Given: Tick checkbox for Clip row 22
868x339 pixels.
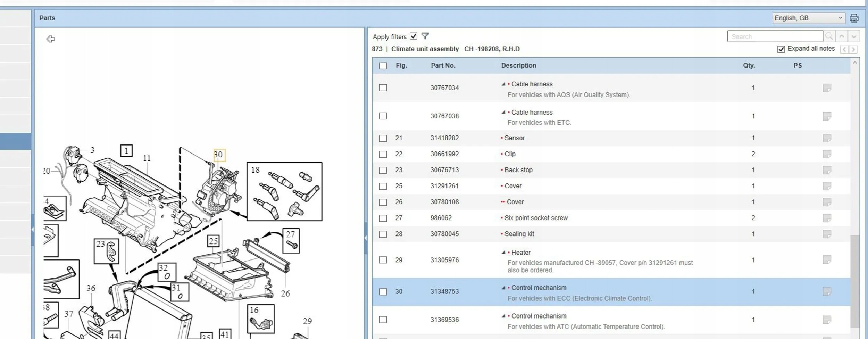Looking at the screenshot, I should [x=383, y=154].
